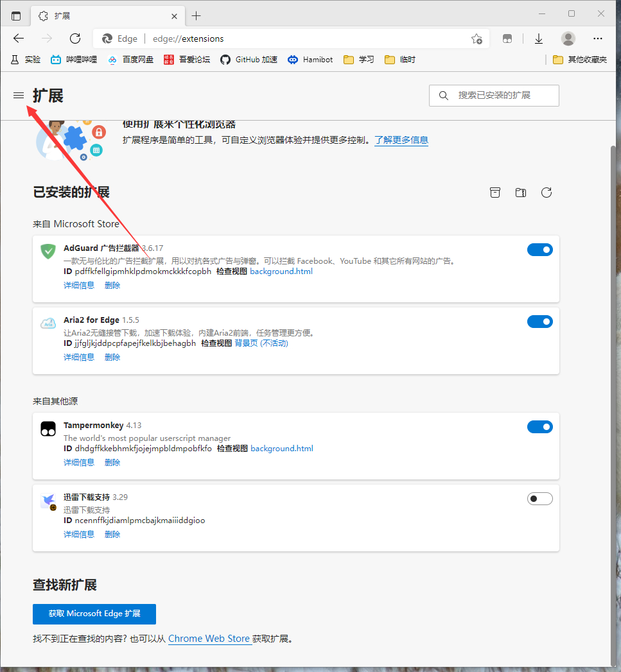Image resolution: width=621 pixels, height=672 pixels.
Task: Go back to previous page
Action: [19, 39]
